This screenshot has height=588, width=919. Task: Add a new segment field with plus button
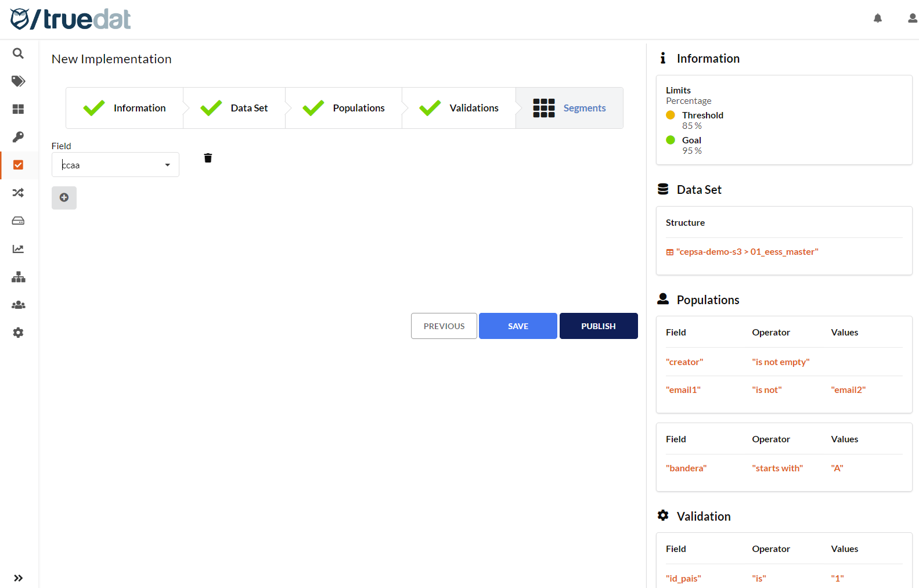click(x=64, y=198)
